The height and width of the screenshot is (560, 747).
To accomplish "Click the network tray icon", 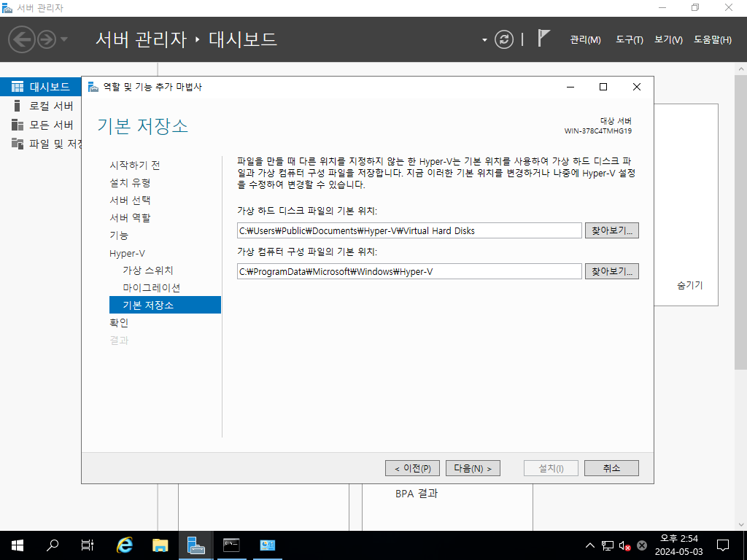I will (x=608, y=545).
